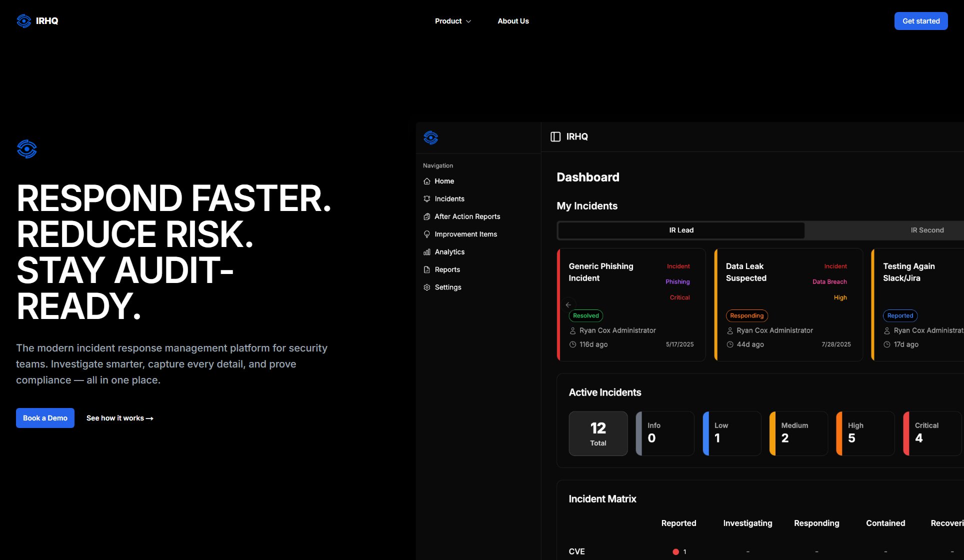964x560 pixels.
Task: Click the back arrow on the incidents carousel
Action: [568, 304]
